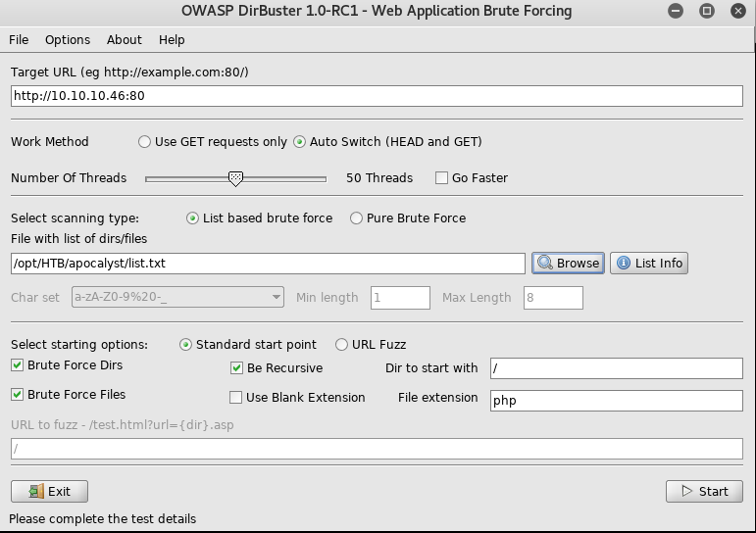This screenshot has height=533, width=756.
Task: Uncheck Brute Force Dirs
Action: click(x=18, y=365)
